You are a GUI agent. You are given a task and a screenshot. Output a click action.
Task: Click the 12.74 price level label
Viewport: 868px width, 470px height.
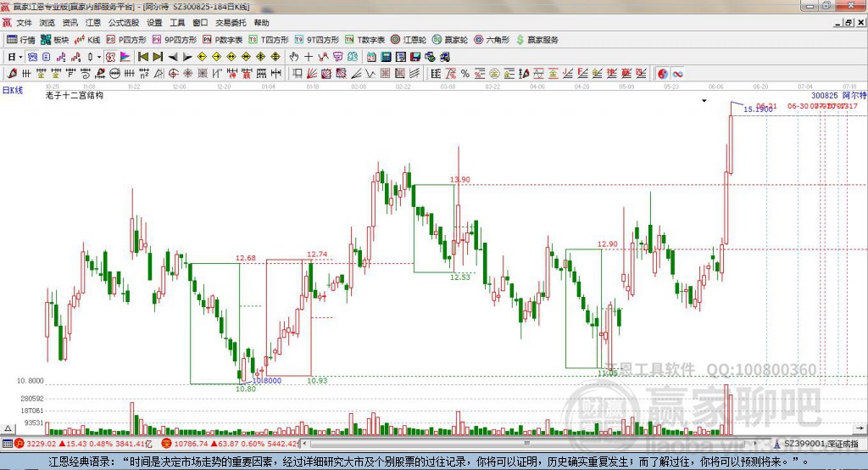tap(317, 255)
